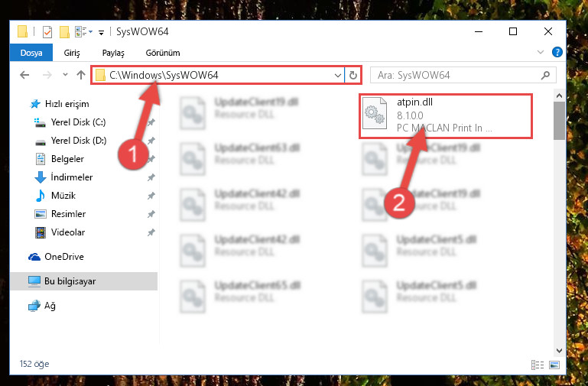Go up one folder level

coord(80,75)
